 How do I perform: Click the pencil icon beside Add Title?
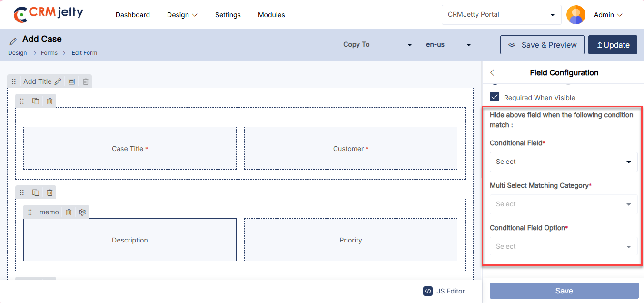[x=58, y=81]
